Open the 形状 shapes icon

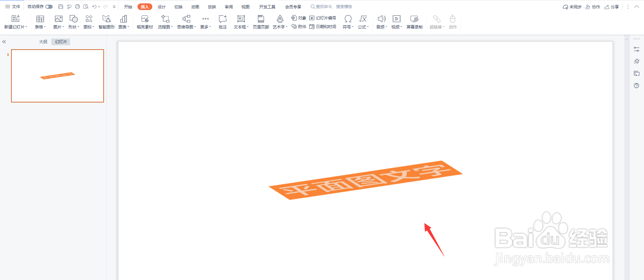point(73,19)
